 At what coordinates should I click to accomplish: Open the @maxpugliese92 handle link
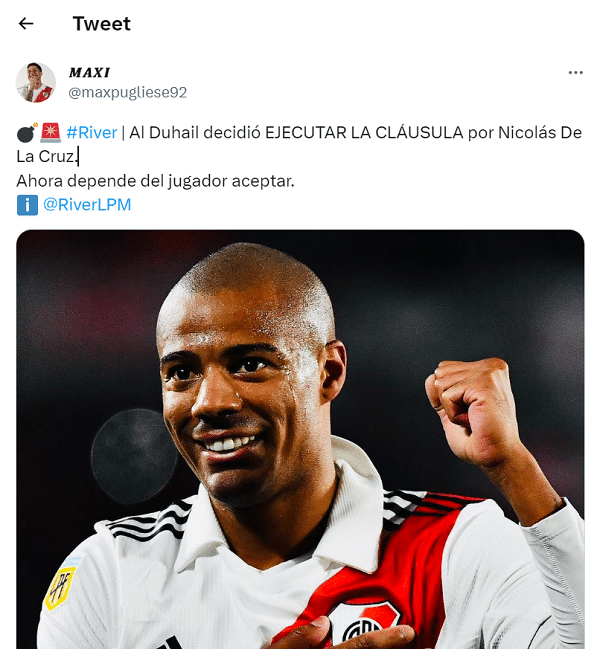pos(127,92)
